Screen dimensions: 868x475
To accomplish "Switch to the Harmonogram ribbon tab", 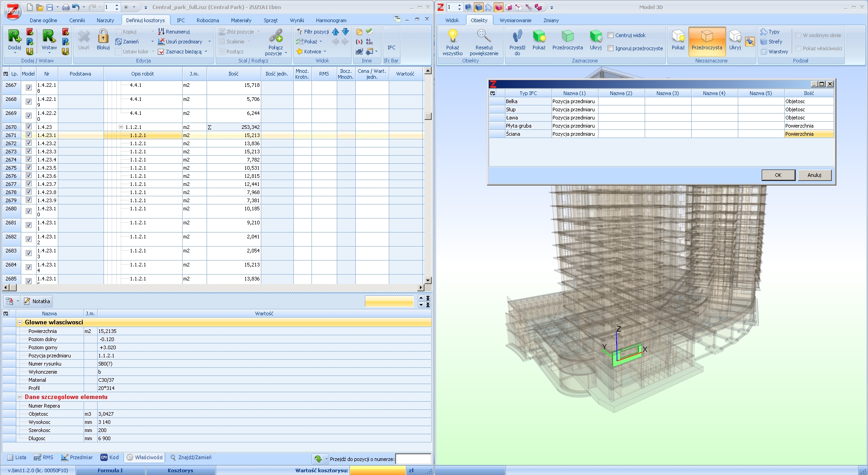I will point(331,20).
